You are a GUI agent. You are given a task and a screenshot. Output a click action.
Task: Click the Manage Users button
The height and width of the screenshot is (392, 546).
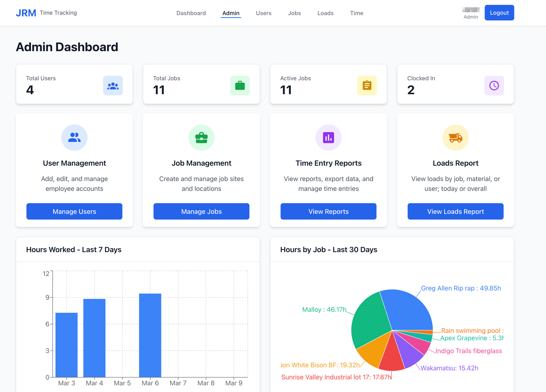[74, 211]
